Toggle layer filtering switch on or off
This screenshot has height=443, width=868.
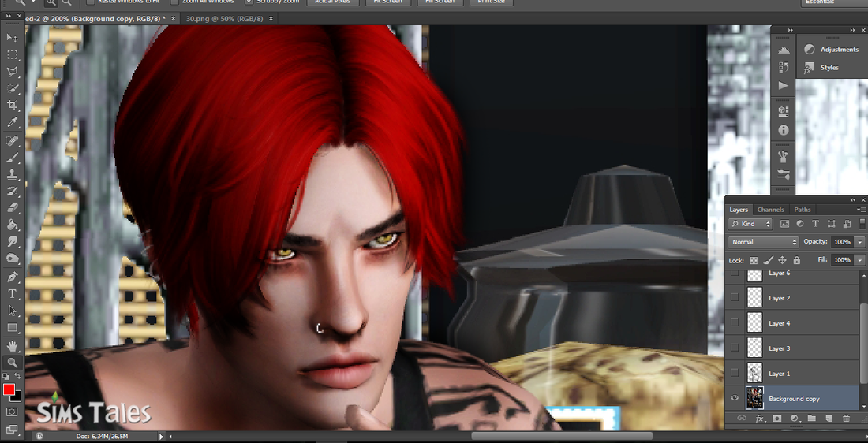click(x=862, y=224)
